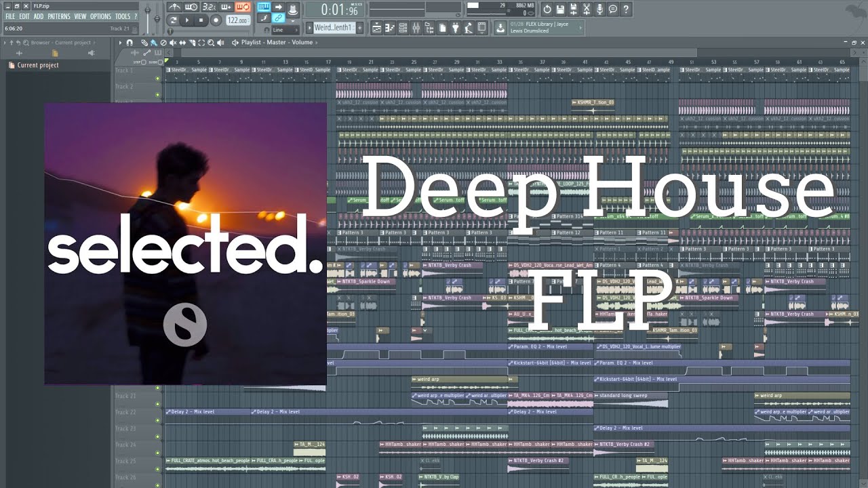Toggle typing keyboard to piano icon

tap(264, 7)
